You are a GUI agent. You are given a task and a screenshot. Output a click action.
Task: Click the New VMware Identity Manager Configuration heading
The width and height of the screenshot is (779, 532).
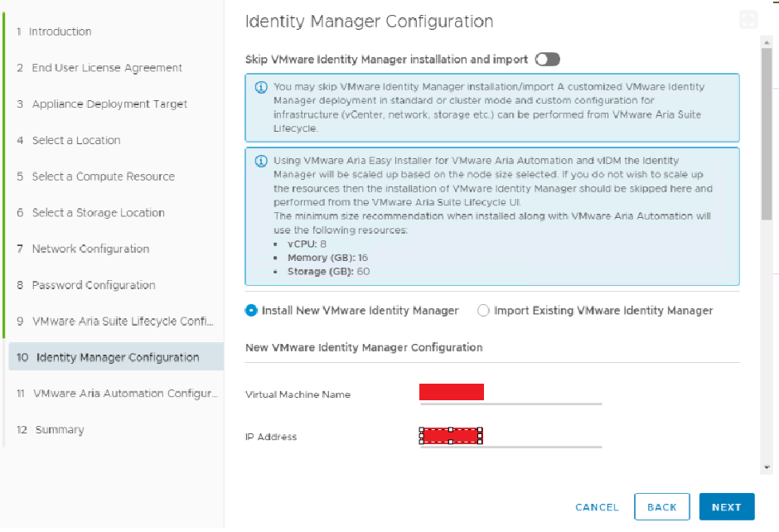point(364,347)
